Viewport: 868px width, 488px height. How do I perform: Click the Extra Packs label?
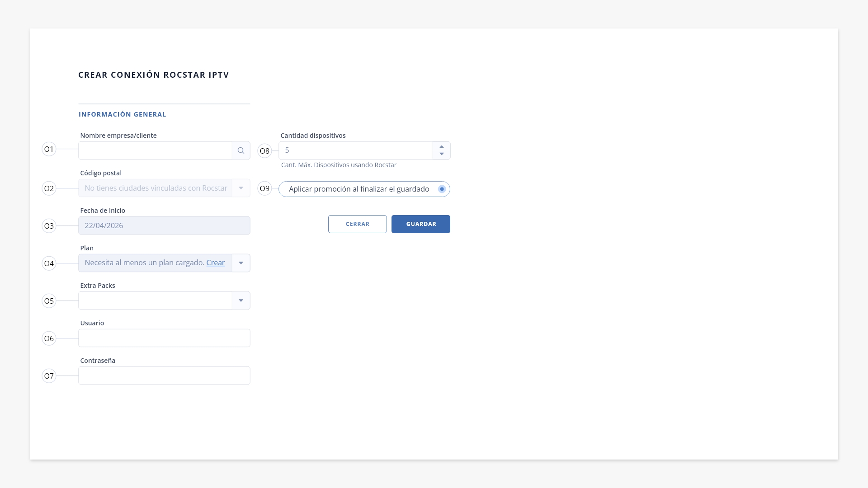(x=98, y=286)
